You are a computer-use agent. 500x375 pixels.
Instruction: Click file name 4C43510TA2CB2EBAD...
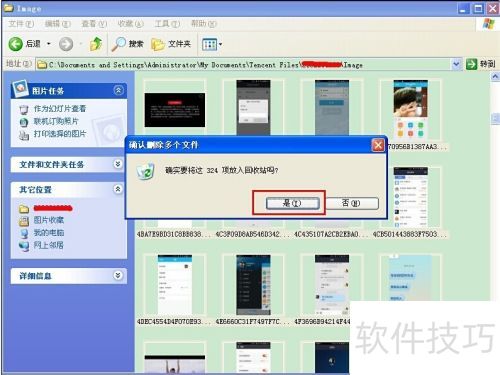pyautogui.click(x=331, y=234)
